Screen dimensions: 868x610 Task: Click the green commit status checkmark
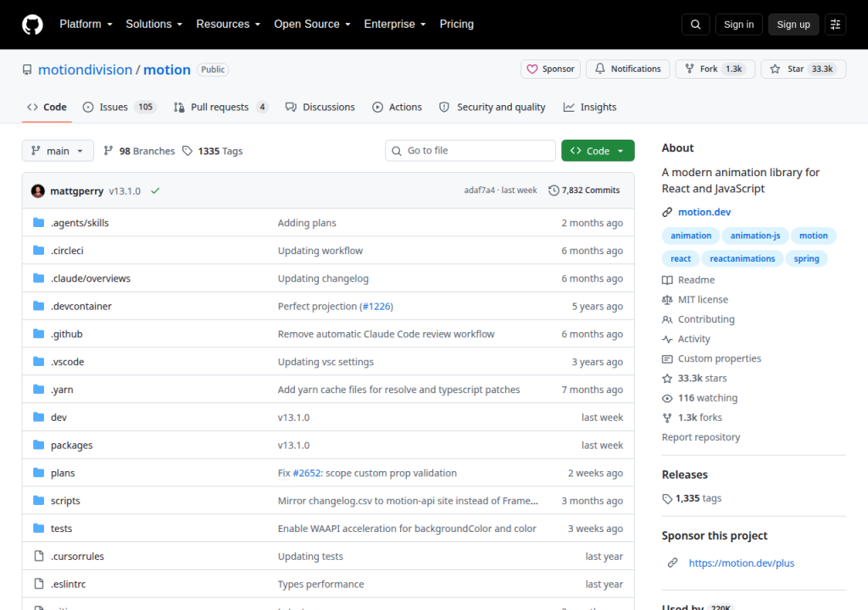click(x=155, y=191)
